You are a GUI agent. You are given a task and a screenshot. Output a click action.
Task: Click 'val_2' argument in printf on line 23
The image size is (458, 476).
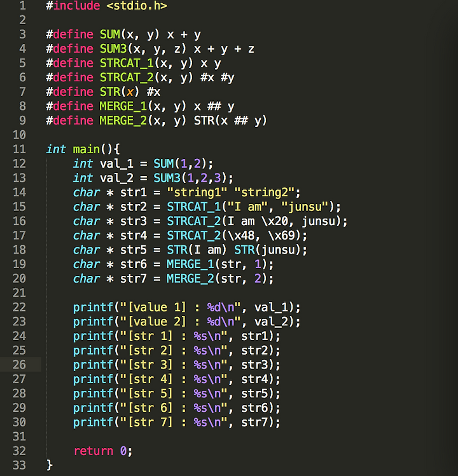coord(271,322)
